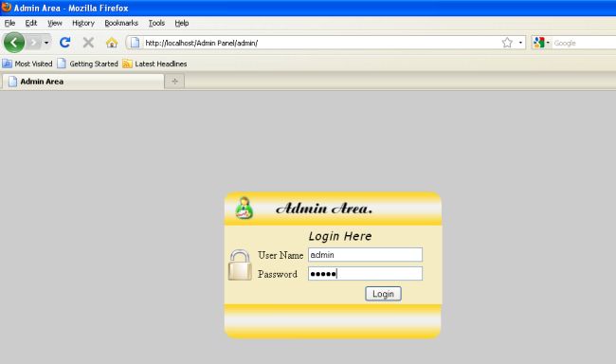The width and height of the screenshot is (616, 364).
Task: Click the 'Login Here' heading text
Action: coord(340,236)
